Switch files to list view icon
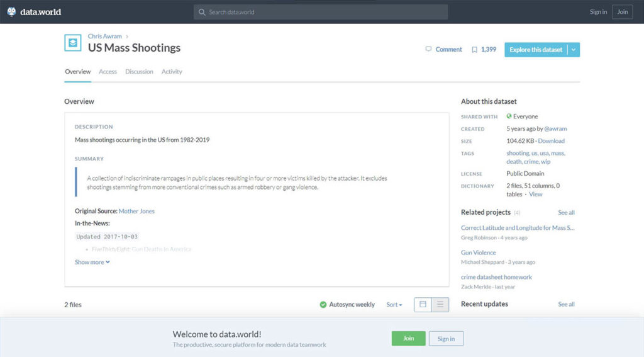The height and width of the screenshot is (357, 644). coord(440,305)
